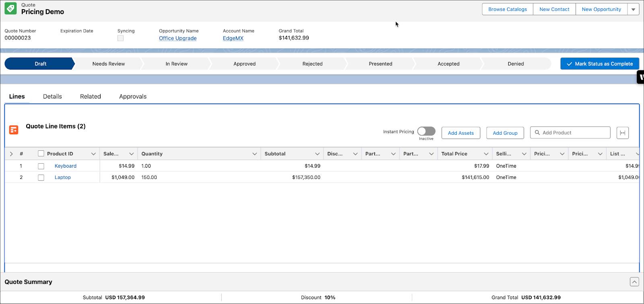Select the Needs Review stage
The image size is (644, 304).
[x=108, y=64]
